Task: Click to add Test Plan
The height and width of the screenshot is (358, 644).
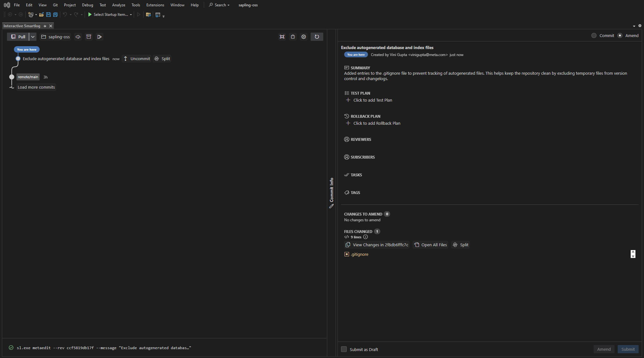Action: click(369, 100)
